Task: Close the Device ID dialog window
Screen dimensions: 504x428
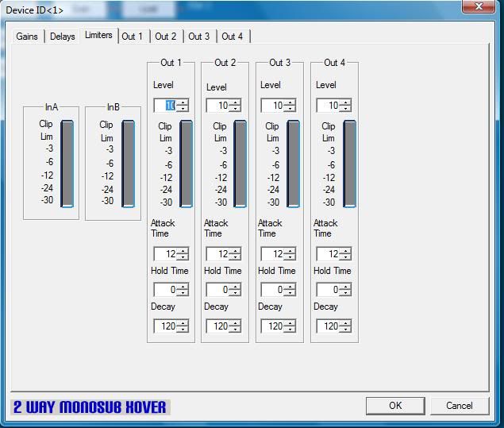Action: 482,8
